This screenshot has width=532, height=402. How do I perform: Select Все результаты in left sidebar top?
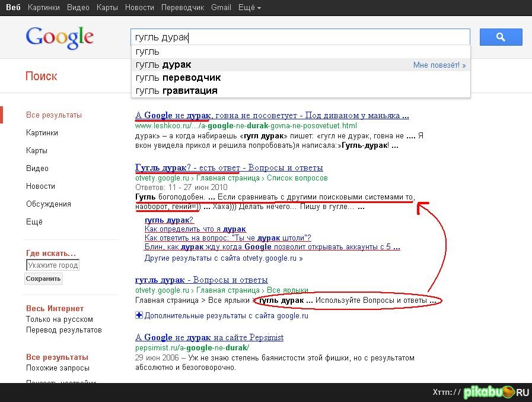[54, 115]
